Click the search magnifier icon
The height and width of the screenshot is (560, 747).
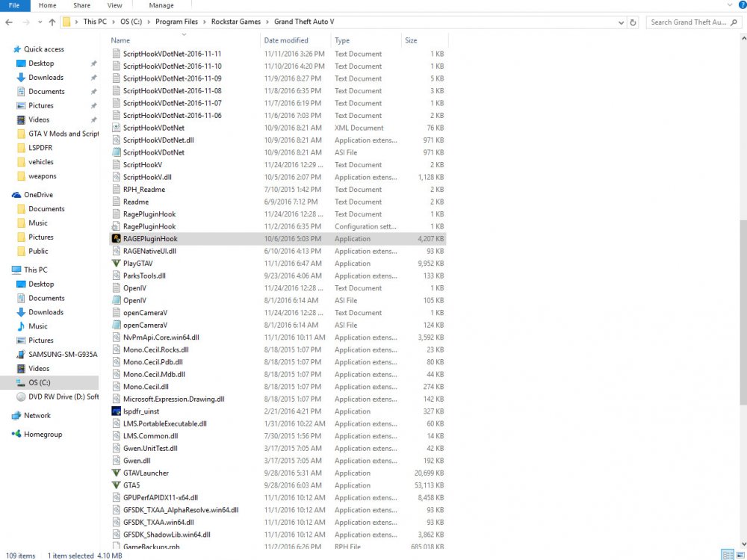[734, 22]
